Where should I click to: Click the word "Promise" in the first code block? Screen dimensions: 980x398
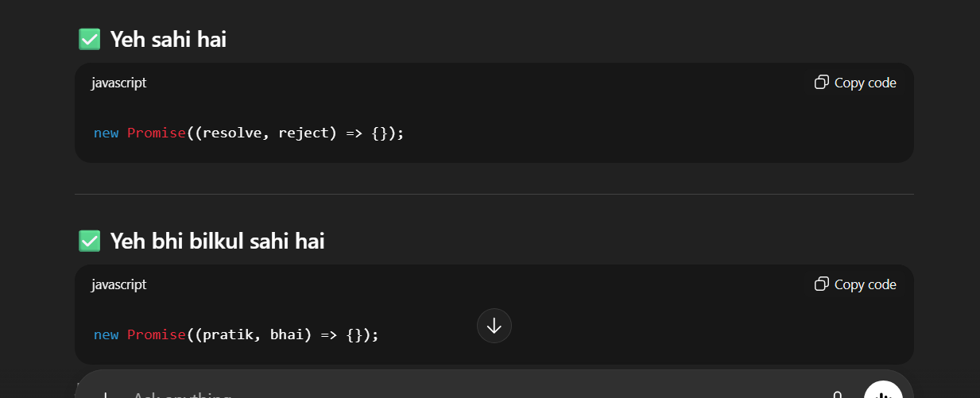(x=157, y=133)
